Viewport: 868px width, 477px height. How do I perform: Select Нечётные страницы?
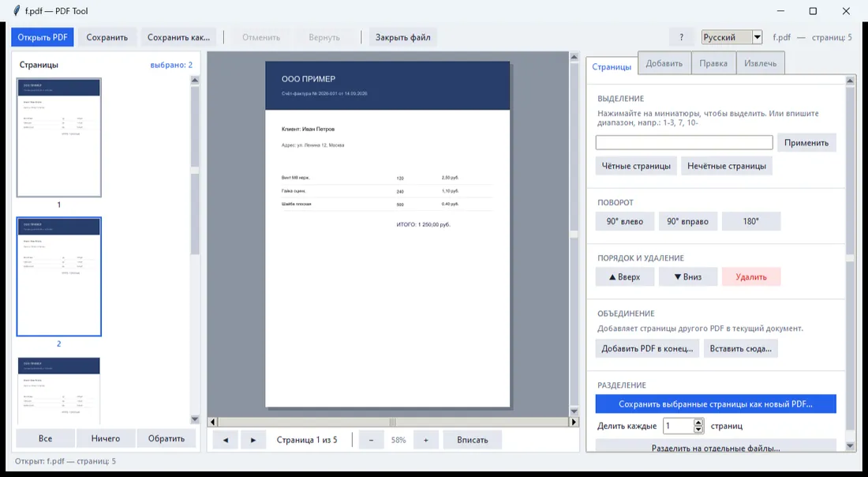coord(727,166)
